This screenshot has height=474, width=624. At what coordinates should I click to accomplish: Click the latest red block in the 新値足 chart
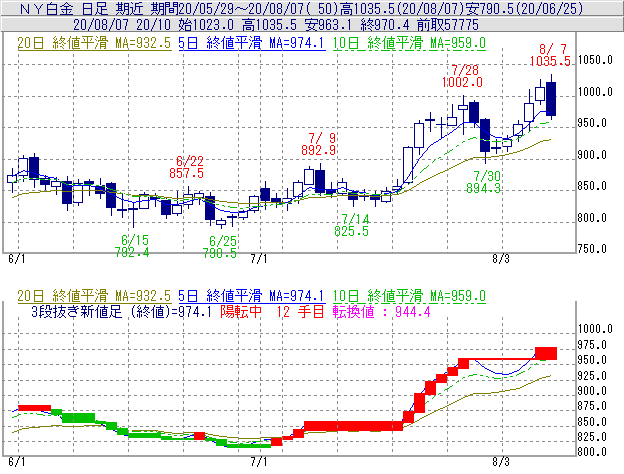[546, 353]
